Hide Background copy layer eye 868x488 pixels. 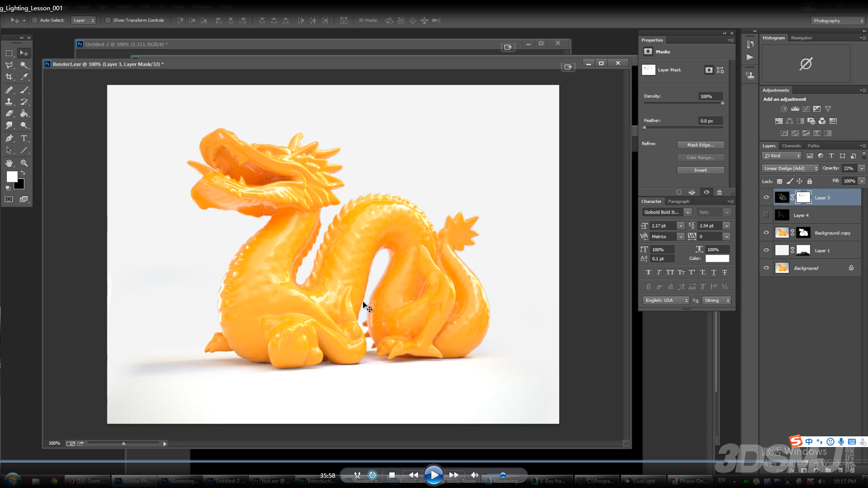coord(766,233)
